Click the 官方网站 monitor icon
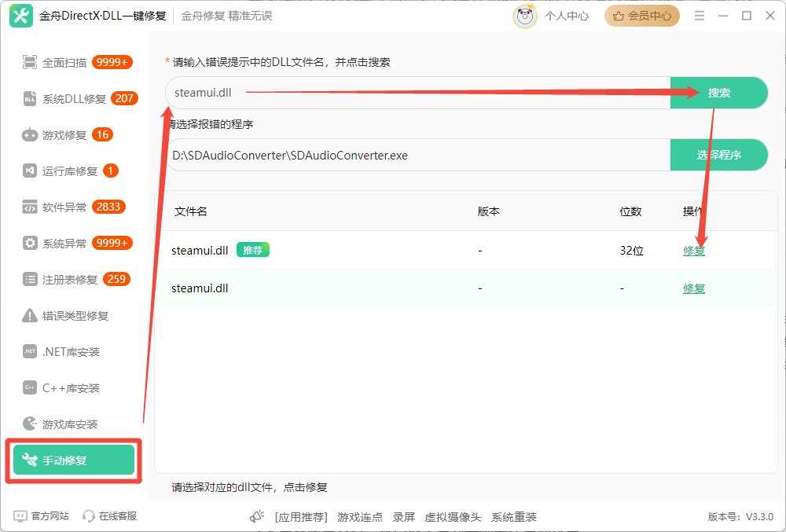786x532 pixels. 20,516
